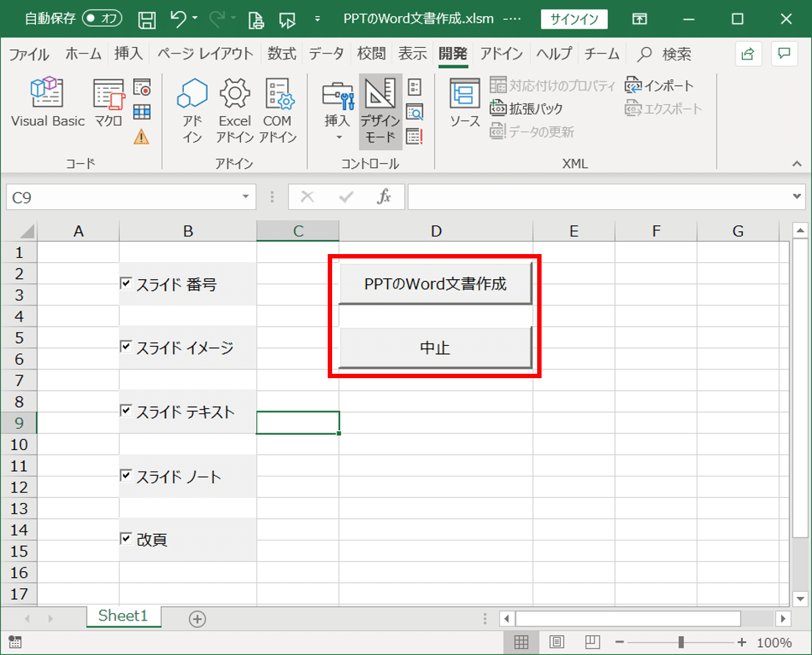The image size is (812, 655).
Task: Select column D header
Action: tap(436, 231)
